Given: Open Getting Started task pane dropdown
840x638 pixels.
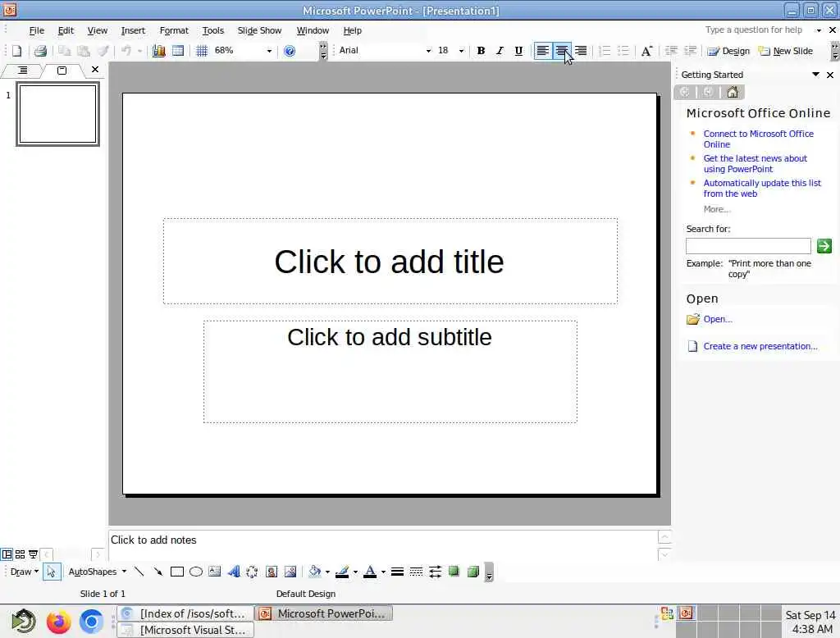Looking at the screenshot, I should tap(815, 75).
